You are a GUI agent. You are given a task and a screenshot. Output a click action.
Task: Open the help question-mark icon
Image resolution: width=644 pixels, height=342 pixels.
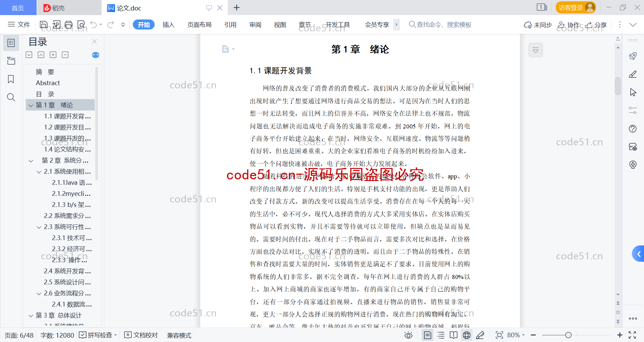click(633, 128)
